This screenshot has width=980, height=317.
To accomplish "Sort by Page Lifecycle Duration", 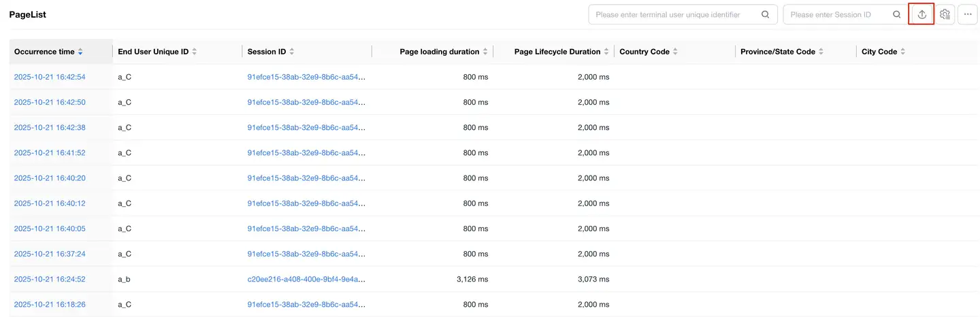I will (x=606, y=52).
